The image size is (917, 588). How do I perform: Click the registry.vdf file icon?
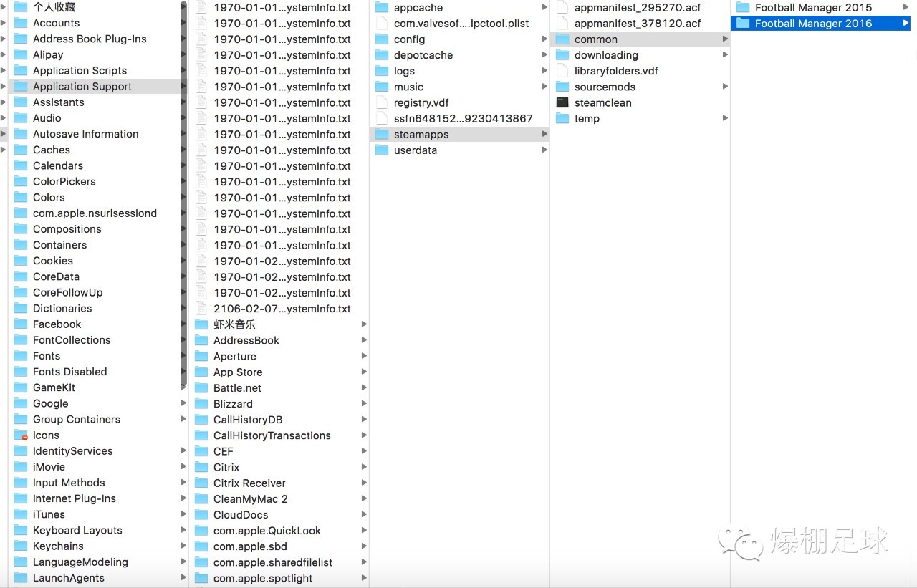(381, 103)
